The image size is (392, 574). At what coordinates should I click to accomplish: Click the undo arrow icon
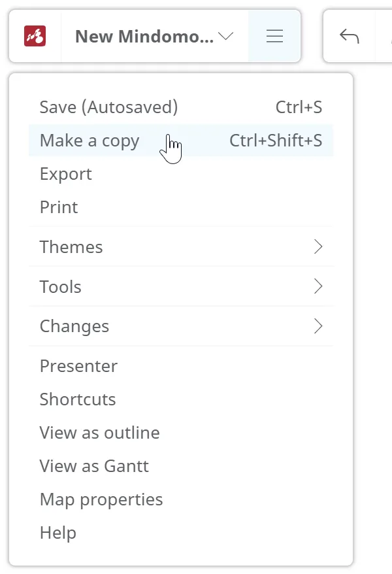pyautogui.click(x=350, y=36)
